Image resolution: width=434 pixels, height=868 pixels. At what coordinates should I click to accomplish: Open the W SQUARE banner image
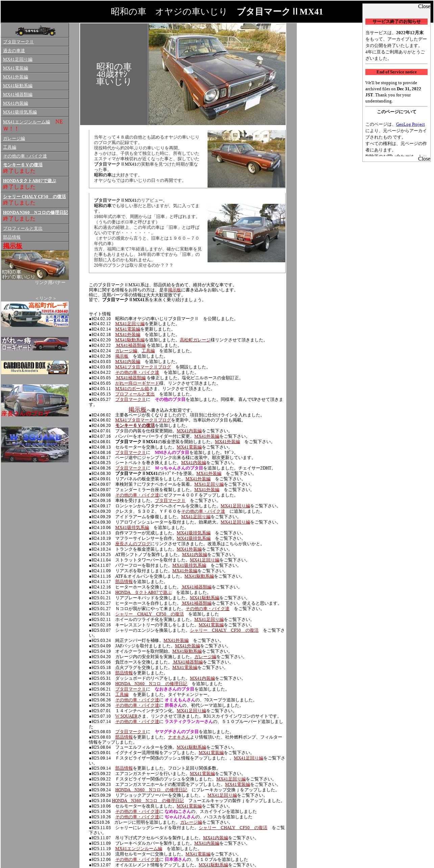click(34, 444)
